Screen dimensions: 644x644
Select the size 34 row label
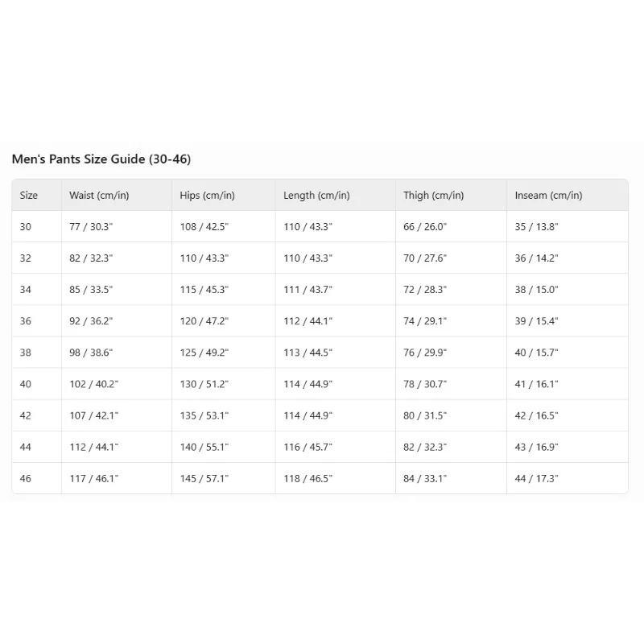point(26,290)
